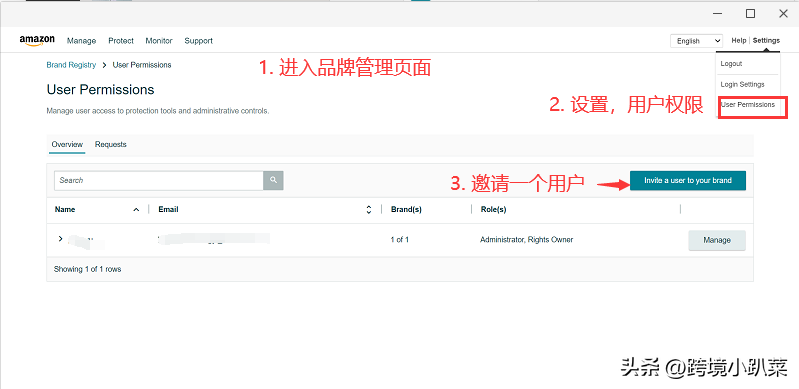The width and height of the screenshot is (799, 389).
Task: Minimize the window
Action: pyautogui.click(x=717, y=14)
